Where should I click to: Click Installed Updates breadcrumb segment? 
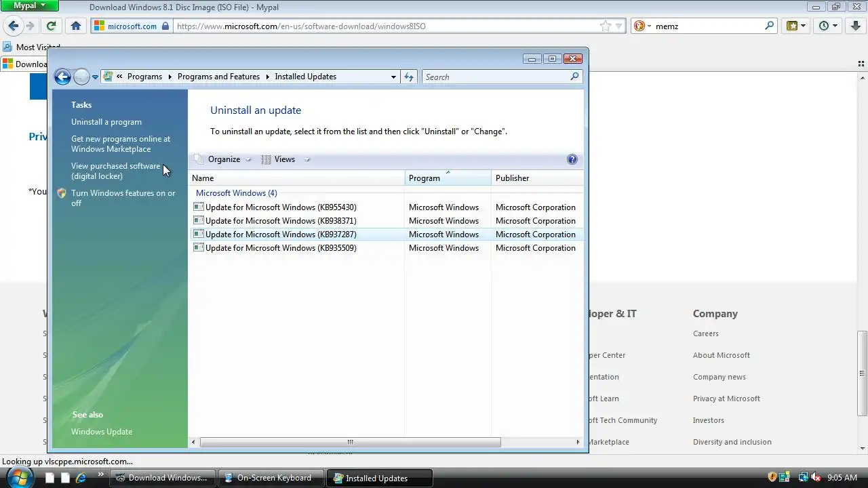[x=305, y=77]
